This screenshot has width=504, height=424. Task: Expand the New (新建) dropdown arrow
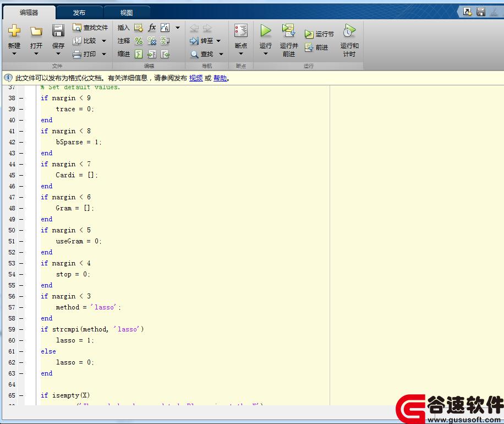14,53
